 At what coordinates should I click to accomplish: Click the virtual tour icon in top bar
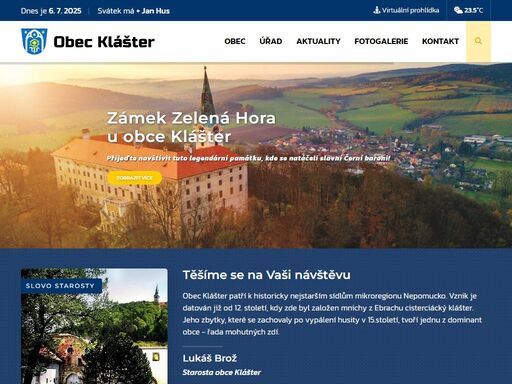point(377,10)
